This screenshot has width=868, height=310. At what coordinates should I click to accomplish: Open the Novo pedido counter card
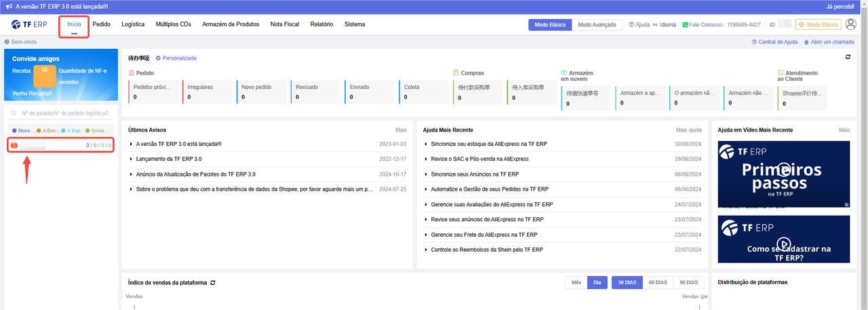click(261, 92)
